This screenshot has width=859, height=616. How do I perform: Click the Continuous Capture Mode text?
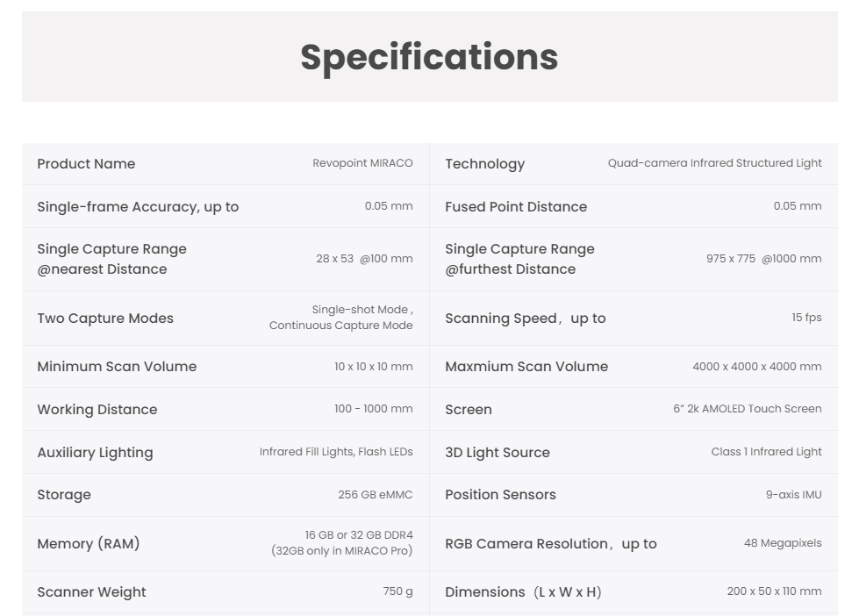(340, 326)
